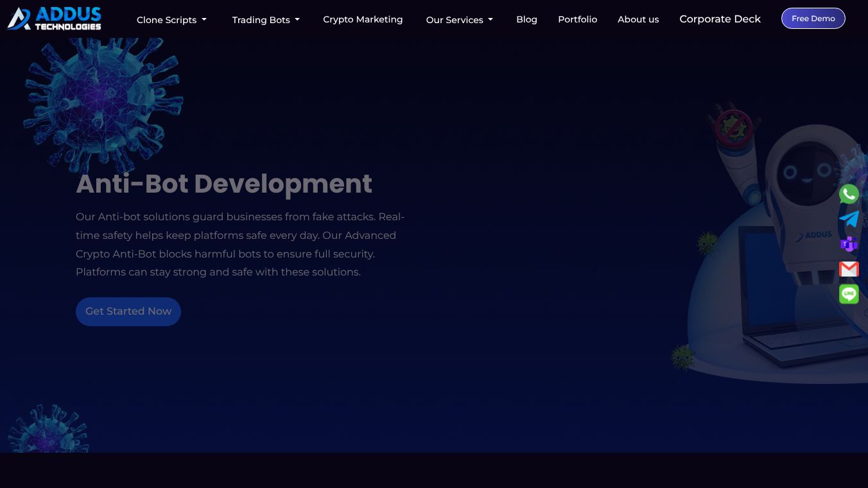Open the Corporate Deck link
This screenshot has height=488, width=868.
coord(720,19)
